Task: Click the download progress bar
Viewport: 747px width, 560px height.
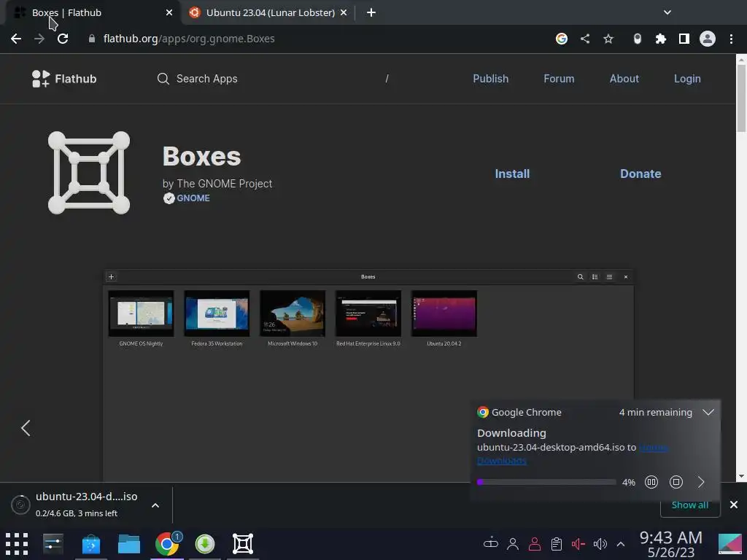Action: [x=546, y=482]
